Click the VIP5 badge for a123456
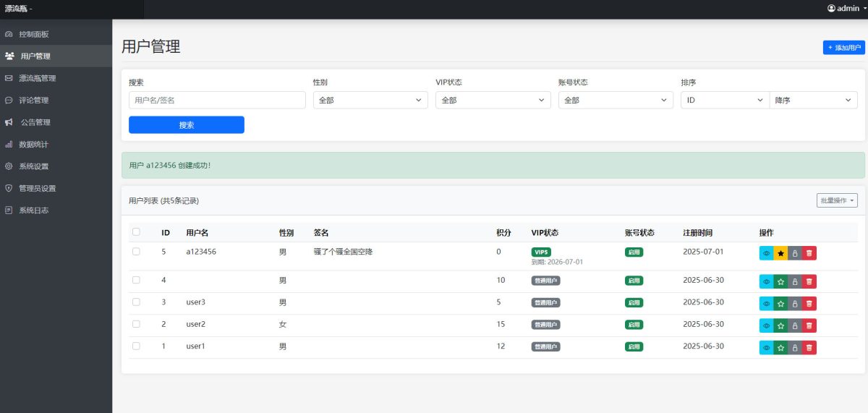 (541, 252)
